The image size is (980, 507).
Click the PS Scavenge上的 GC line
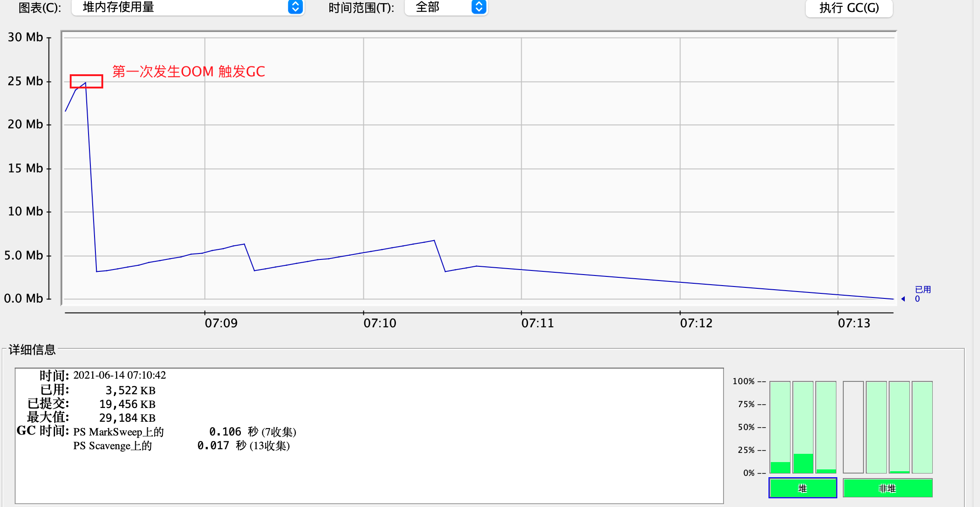(112, 446)
